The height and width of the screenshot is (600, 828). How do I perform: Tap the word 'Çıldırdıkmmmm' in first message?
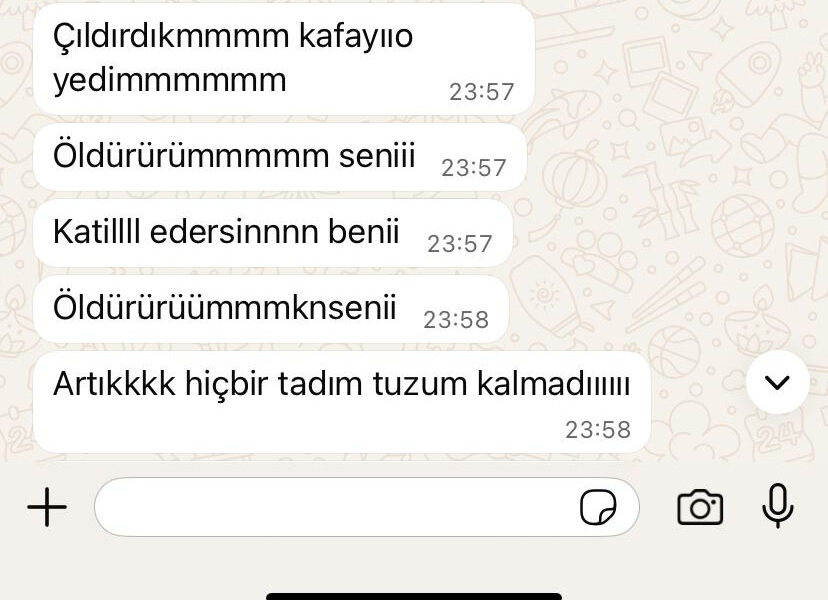pos(171,38)
